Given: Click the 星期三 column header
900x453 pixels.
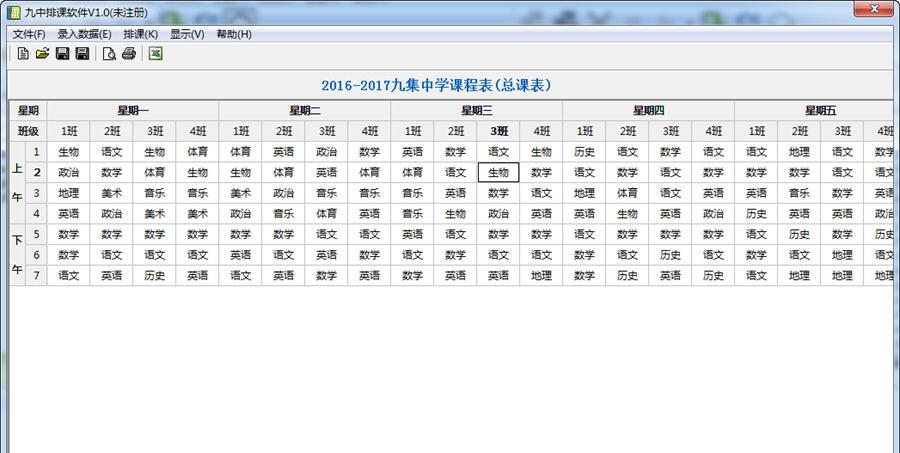Looking at the screenshot, I should tap(476, 111).
